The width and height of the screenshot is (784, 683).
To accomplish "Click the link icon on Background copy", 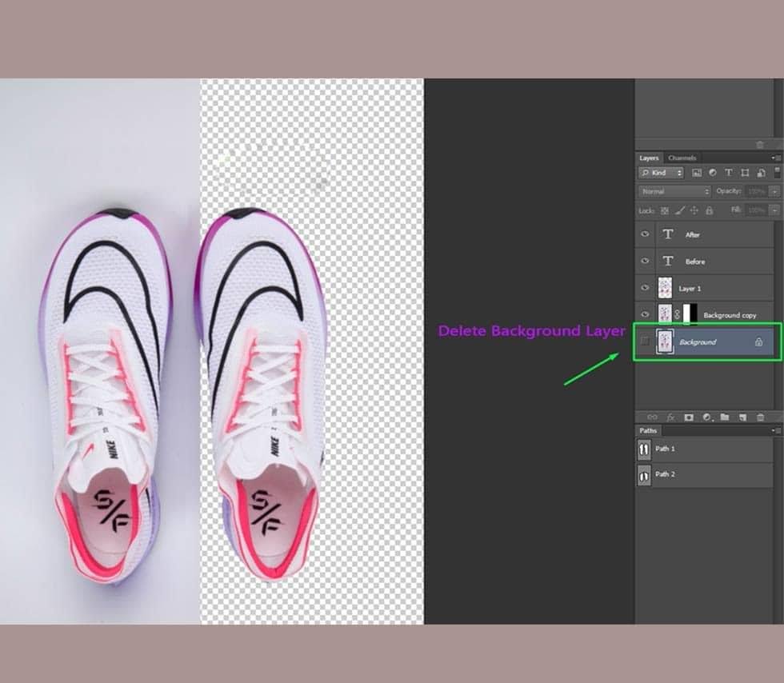I will [x=677, y=314].
